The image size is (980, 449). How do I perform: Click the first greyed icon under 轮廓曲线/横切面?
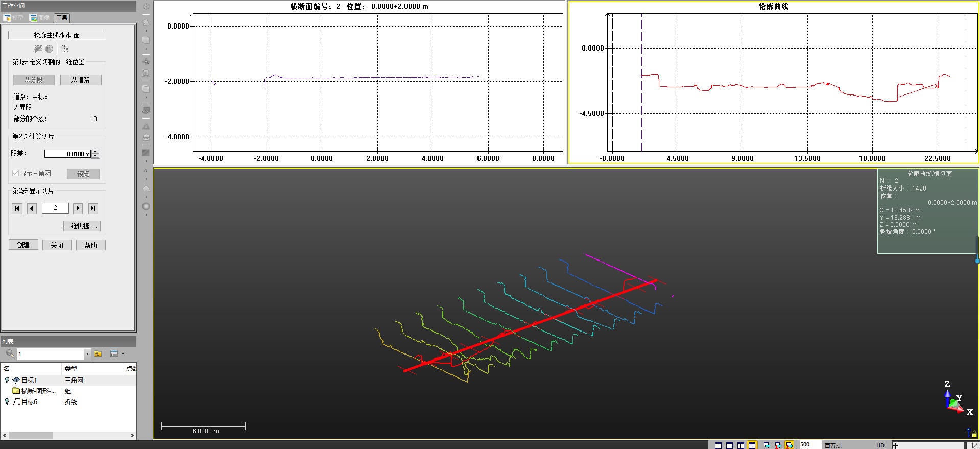click(x=38, y=49)
